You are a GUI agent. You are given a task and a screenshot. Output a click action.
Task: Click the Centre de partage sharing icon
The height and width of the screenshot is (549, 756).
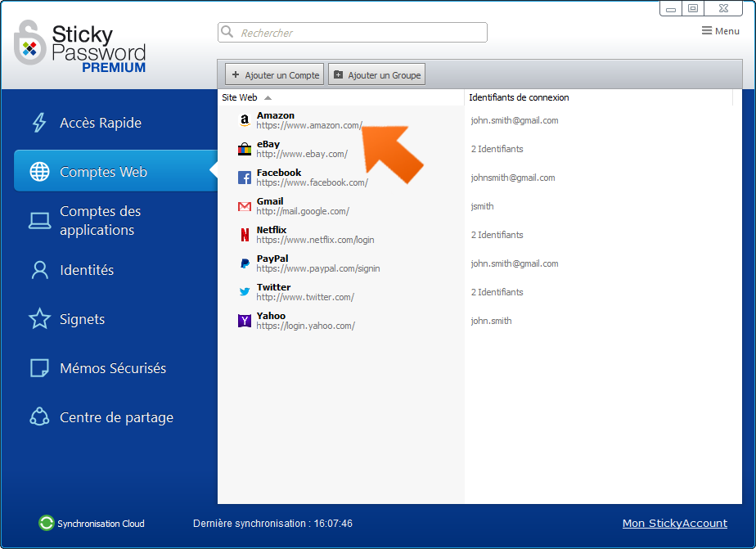(x=39, y=417)
